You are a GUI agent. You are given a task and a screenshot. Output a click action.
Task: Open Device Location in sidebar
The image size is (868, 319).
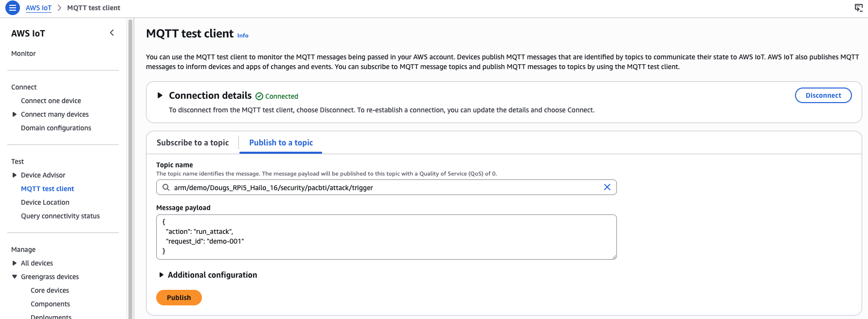click(x=45, y=202)
